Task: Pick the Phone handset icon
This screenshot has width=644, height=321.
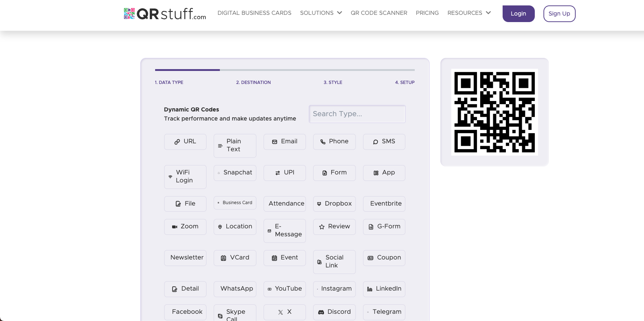Action: point(323,142)
